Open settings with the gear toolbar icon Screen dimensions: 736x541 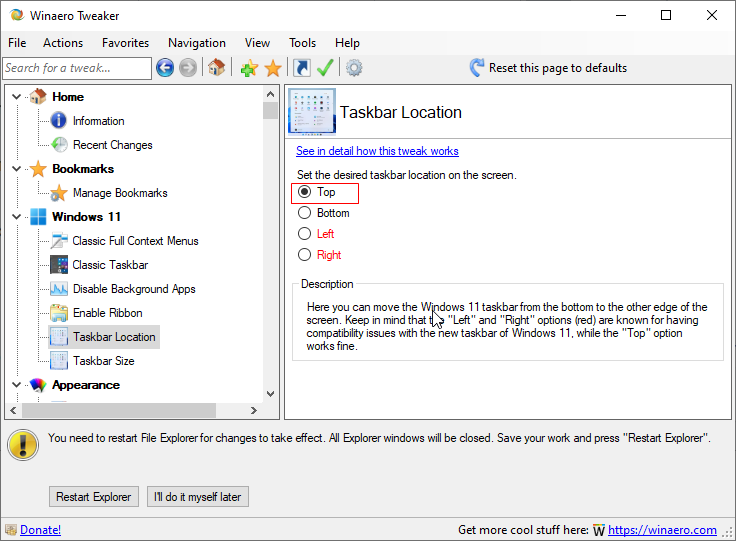click(x=354, y=68)
